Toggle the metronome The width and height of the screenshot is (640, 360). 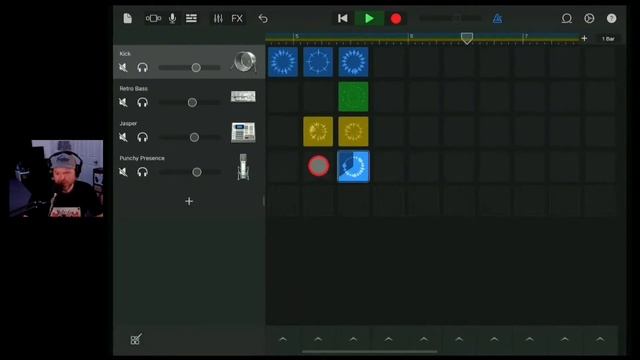pyautogui.click(x=497, y=18)
